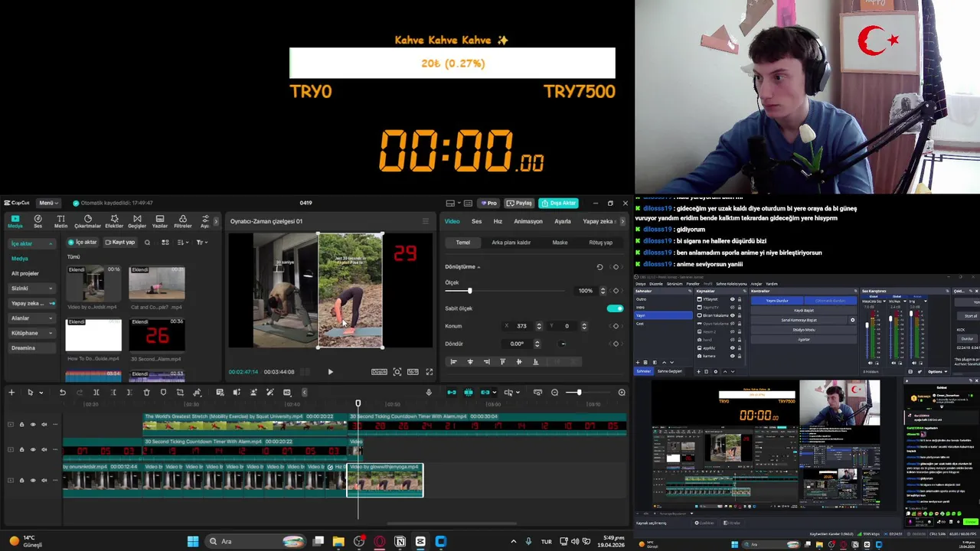Open the Yazılar captions panel
Image resolution: width=980 pixels, height=551 pixels.
[x=160, y=221]
